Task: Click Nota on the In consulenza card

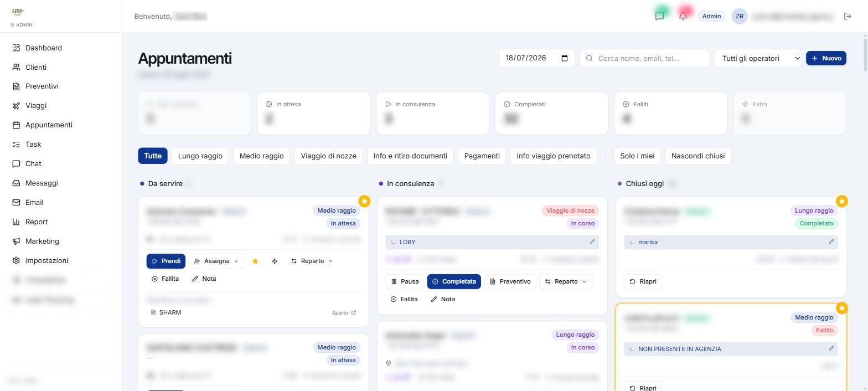Action: point(443,299)
